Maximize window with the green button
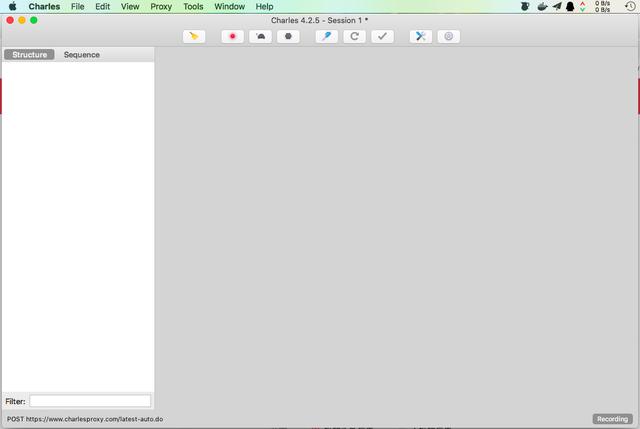Viewport: 640px width, 429px height. [x=34, y=20]
